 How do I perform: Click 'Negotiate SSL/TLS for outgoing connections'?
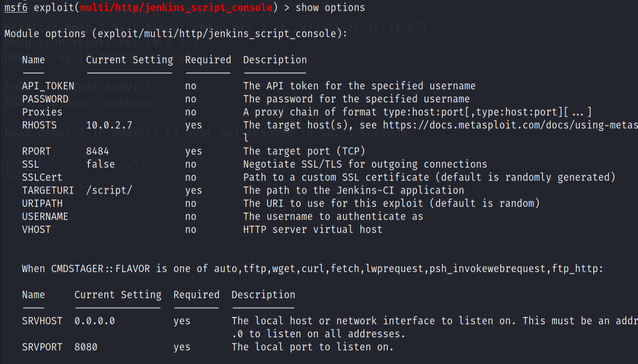click(365, 164)
